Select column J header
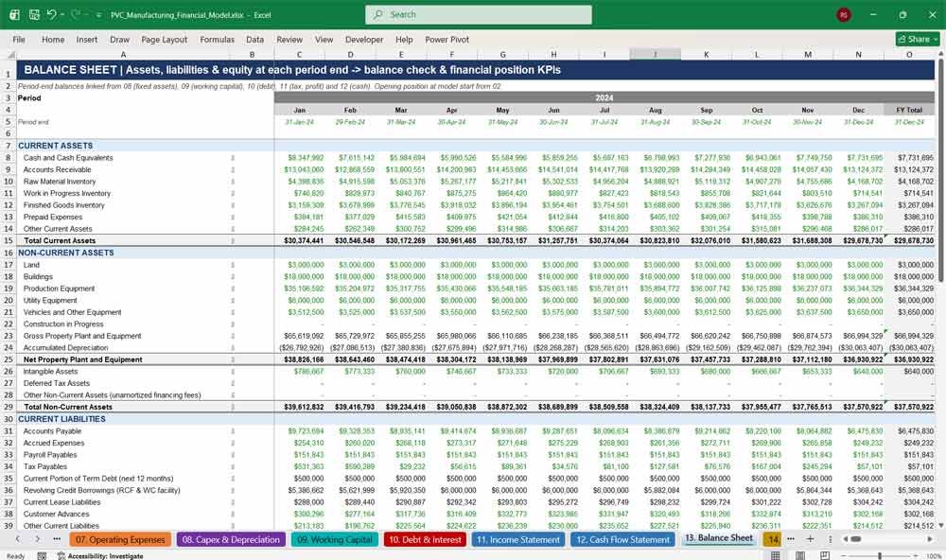Viewport: 946px width, 560px height. (656, 54)
